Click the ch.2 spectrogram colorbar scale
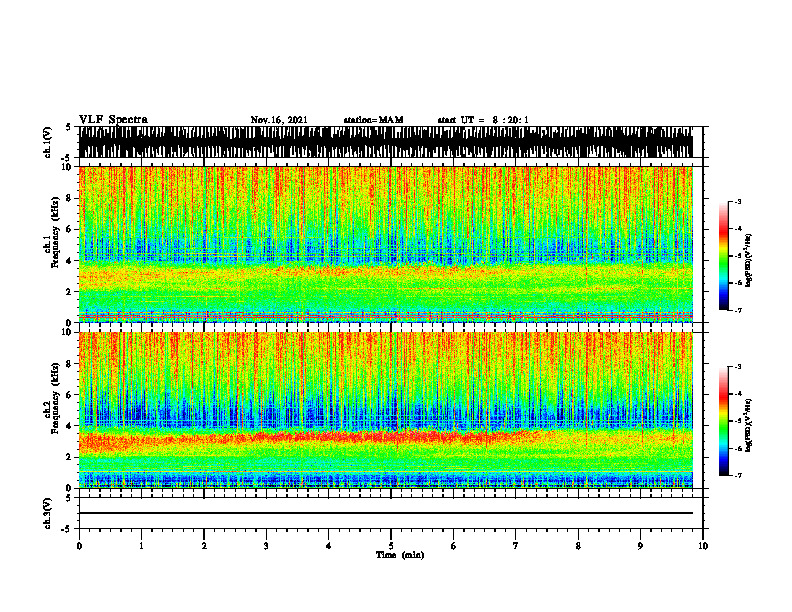 [x=724, y=421]
